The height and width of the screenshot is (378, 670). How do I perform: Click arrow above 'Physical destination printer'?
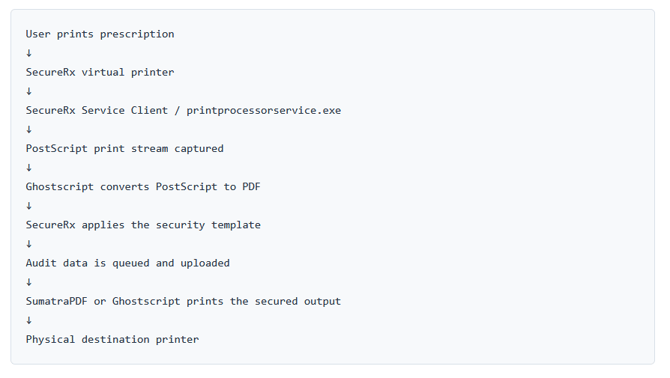click(x=29, y=320)
